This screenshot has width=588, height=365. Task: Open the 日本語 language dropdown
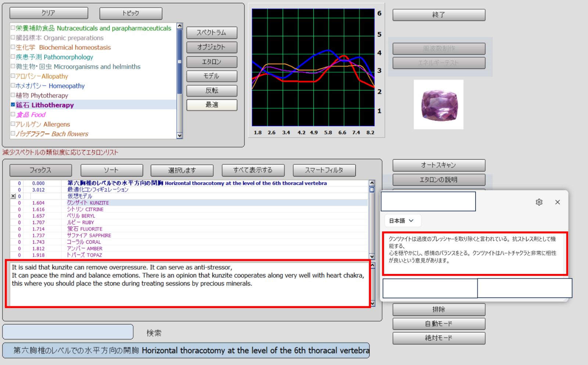(401, 221)
